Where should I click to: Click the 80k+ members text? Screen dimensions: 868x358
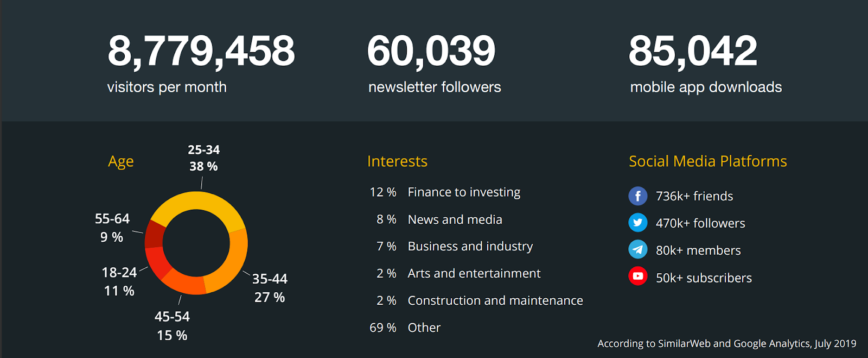click(x=698, y=250)
